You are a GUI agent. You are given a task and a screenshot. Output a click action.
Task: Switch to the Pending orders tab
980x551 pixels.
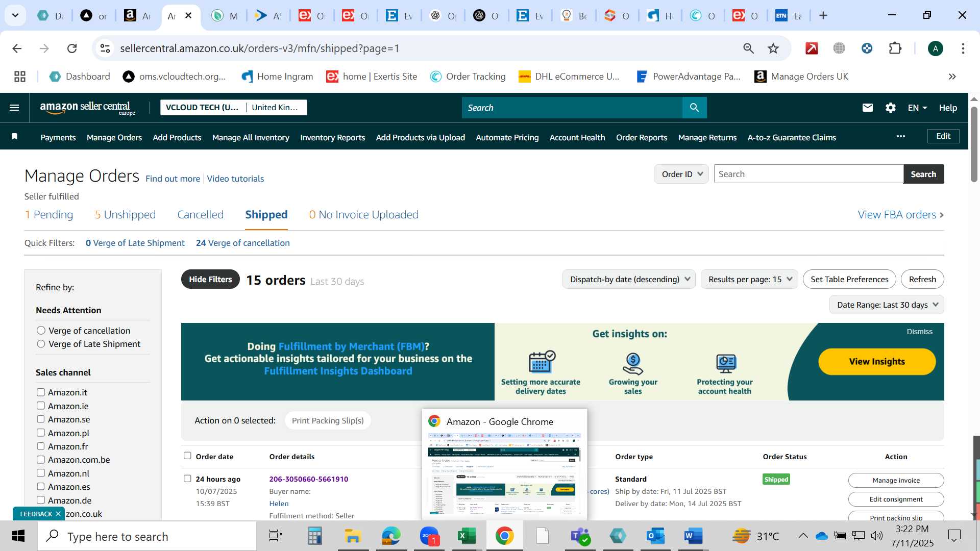click(49, 215)
